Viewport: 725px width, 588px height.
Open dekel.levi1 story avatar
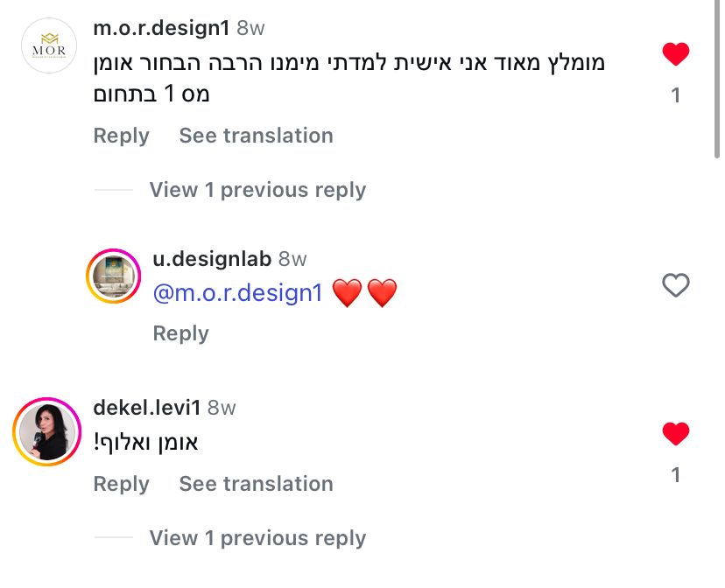click(x=46, y=430)
